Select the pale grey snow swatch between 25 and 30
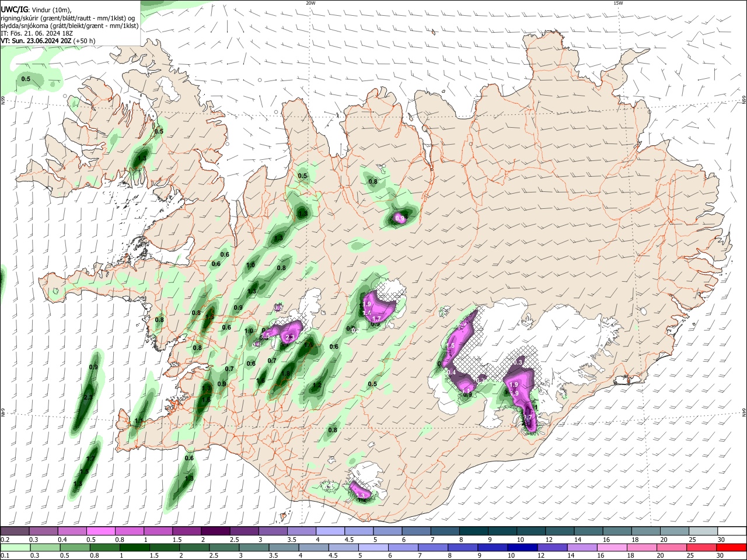This screenshot has height=560, width=747. coord(703,531)
